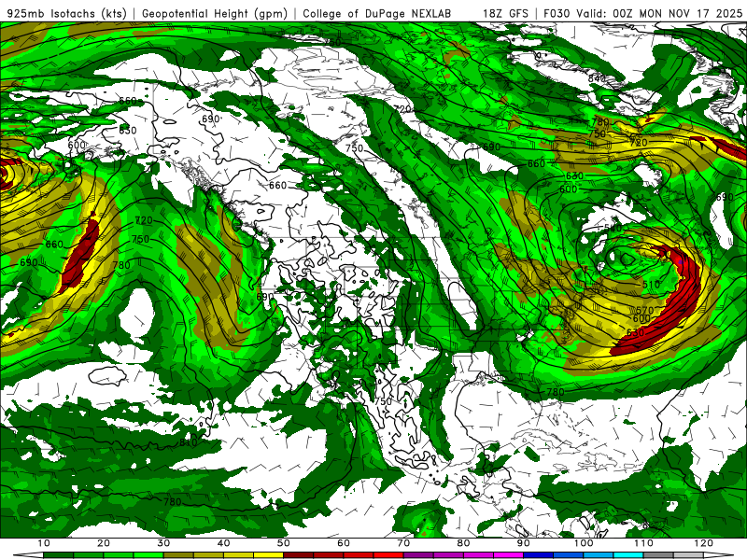The height and width of the screenshot is (560, 747).
Task: Click the legend scale number 120
Action: pos(704,543)
